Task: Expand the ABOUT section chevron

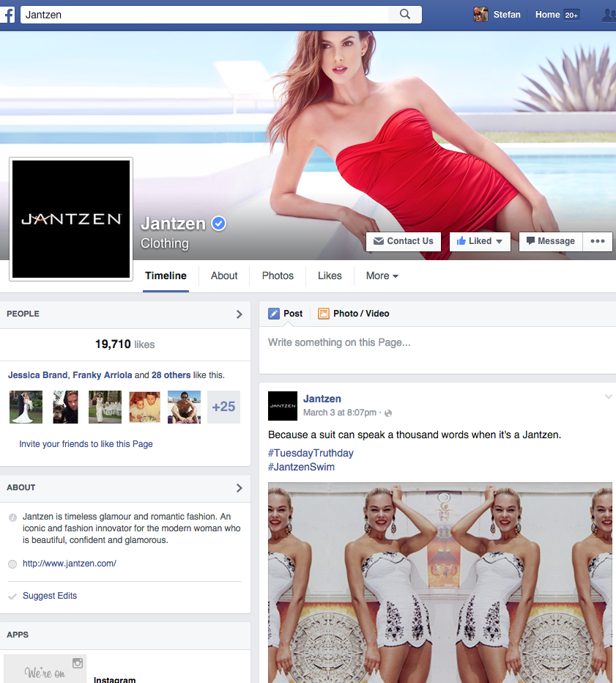Action: [x=239, y=488]
